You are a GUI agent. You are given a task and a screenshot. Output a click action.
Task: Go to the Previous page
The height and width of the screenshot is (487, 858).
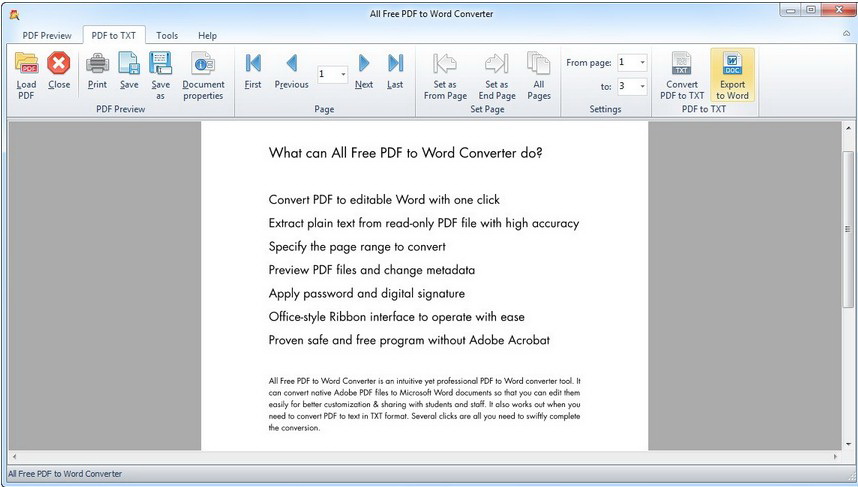point(292,70)
